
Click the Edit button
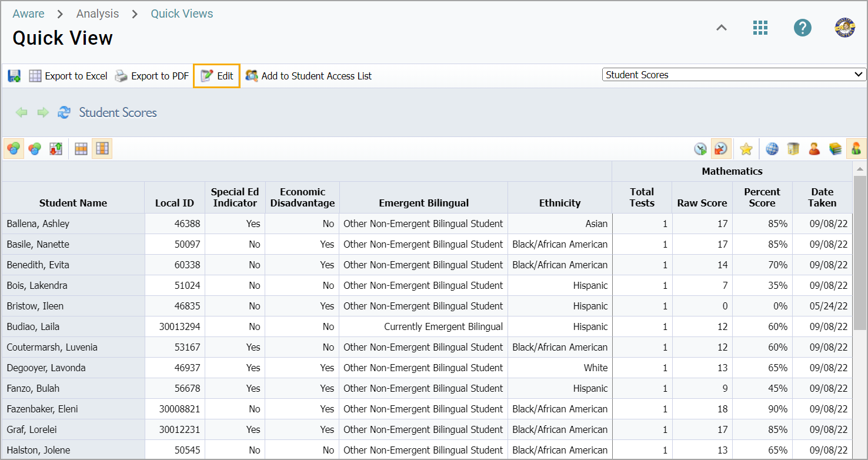click(217, 76)
